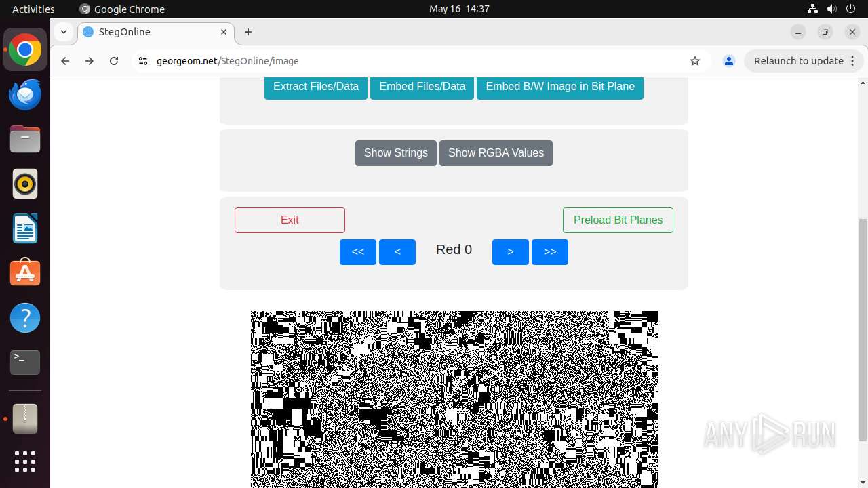Advance to next bit plane with >
The image size is (868, 488).
pyautogui.click(x=511, y=252)
